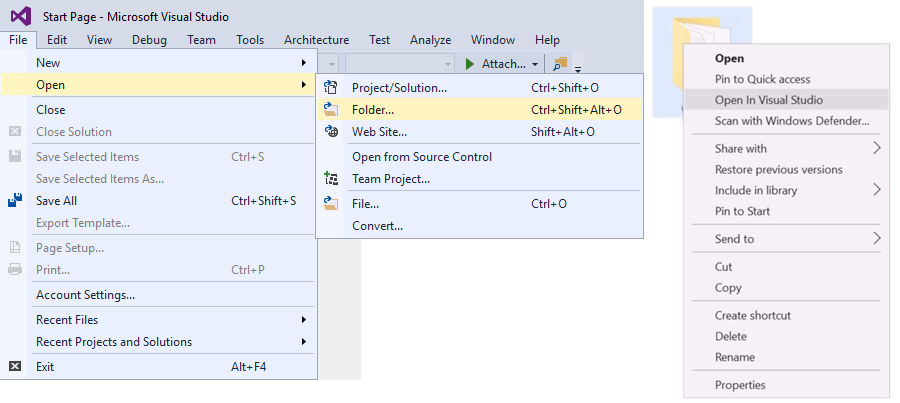The height and width of the screenshot is (403, 900).
Task: Click the Project/Solution open icon
Action: (x=331, y=88)
